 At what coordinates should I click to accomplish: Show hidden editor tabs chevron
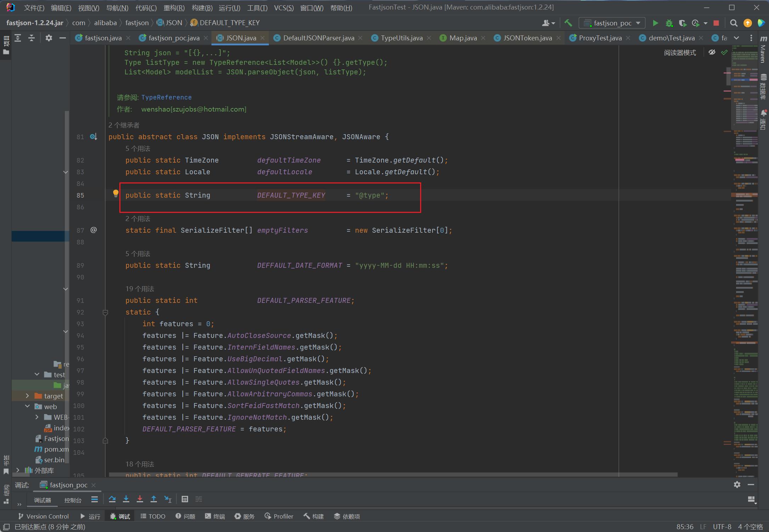point(736,38)
